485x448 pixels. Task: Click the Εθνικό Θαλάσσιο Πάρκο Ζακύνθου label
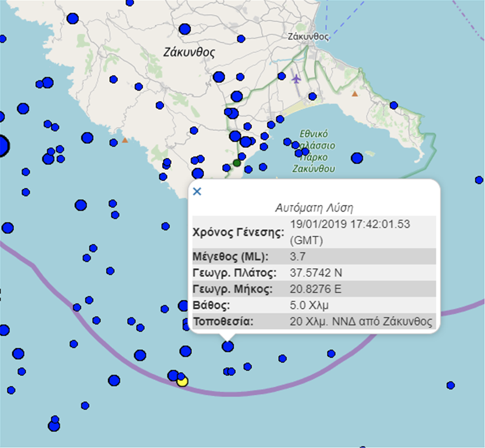(x=315, y=151)
